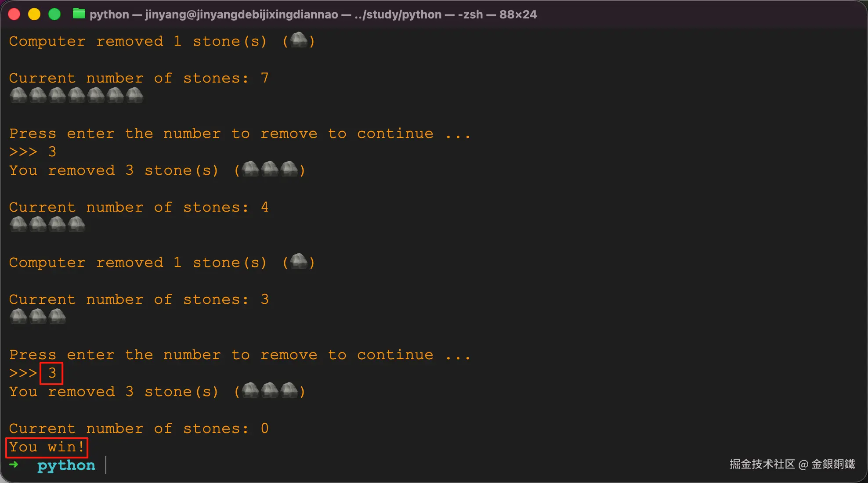868x483 pixels.
Task: Click the row of four stone emojis
Action: pos(47,224)
